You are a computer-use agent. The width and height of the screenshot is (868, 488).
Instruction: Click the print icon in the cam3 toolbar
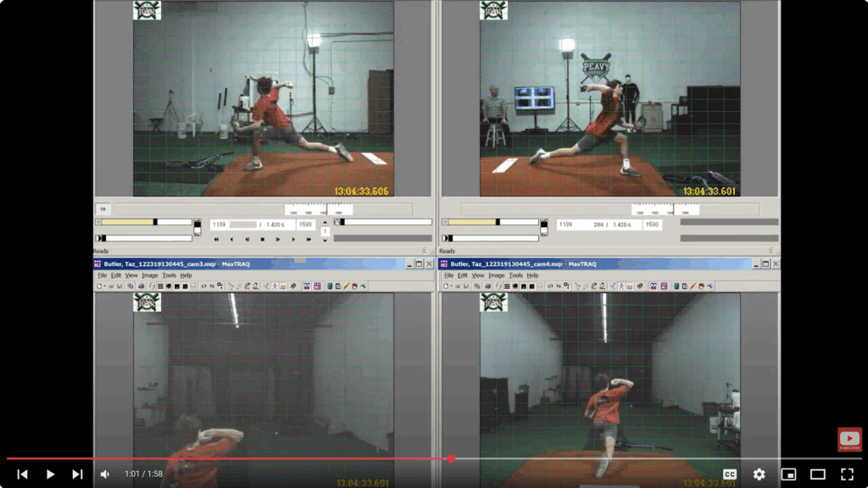pyautogui.click(x=142, y=286)
